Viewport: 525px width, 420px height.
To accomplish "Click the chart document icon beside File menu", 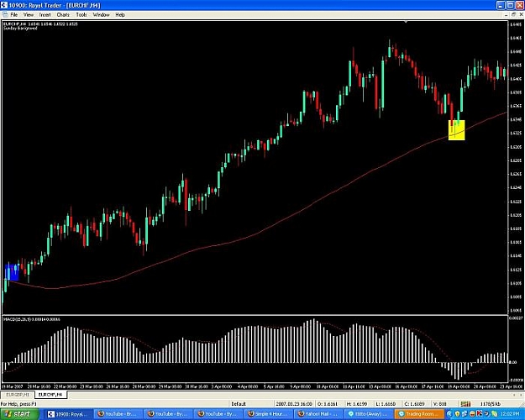I will click(5, 15).
